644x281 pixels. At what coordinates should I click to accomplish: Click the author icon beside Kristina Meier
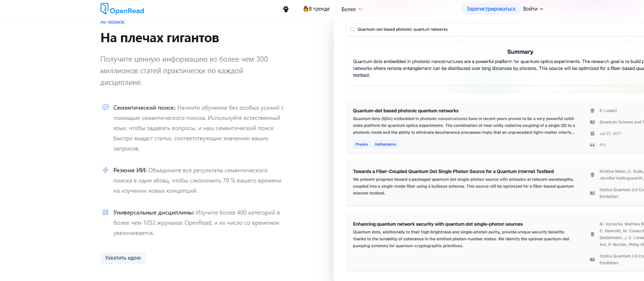click(592, 175)
